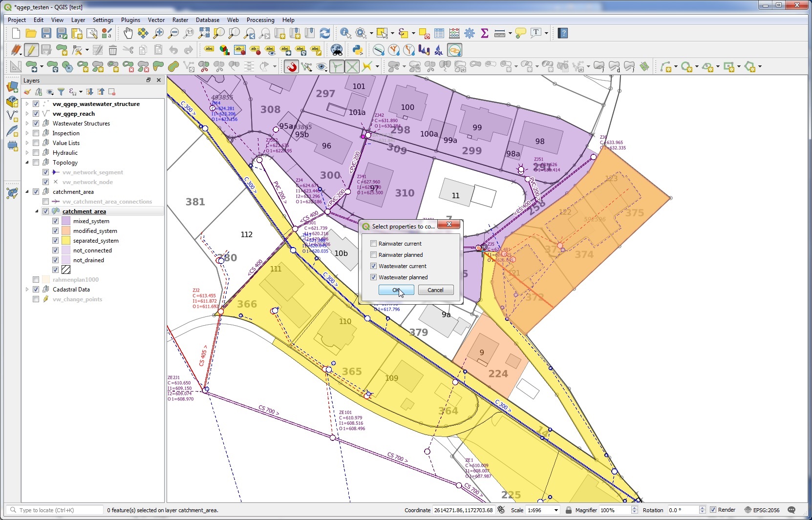Enable the Inspection group checkbox
Screen dimensions: 812x520
[x=36, y=133]
